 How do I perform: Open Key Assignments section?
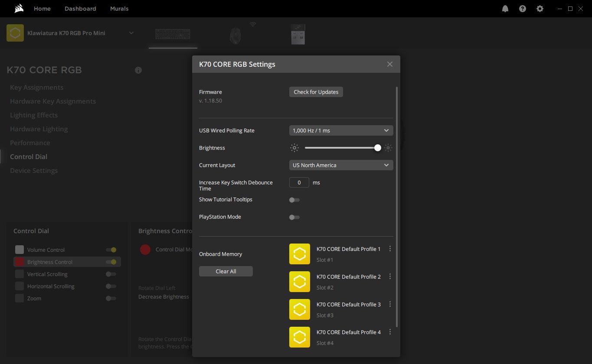point(36,88)
